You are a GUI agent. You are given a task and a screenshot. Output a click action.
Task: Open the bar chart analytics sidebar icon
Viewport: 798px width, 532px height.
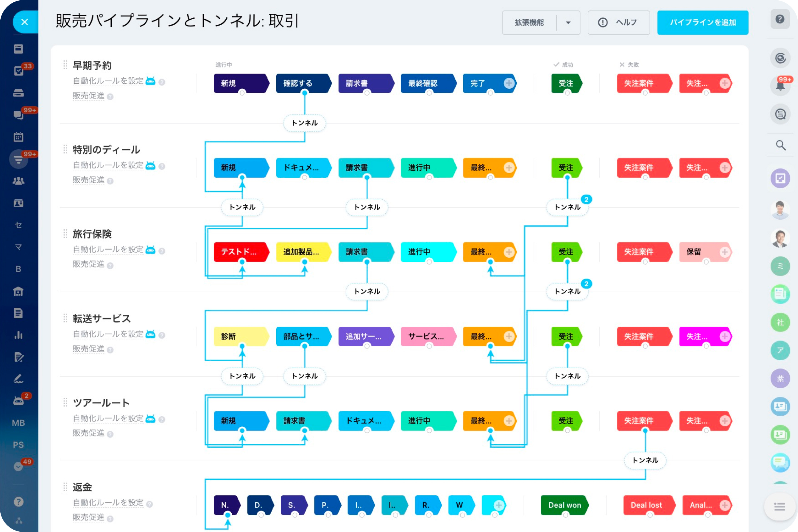pyautogui.click(x=18, y=335)
